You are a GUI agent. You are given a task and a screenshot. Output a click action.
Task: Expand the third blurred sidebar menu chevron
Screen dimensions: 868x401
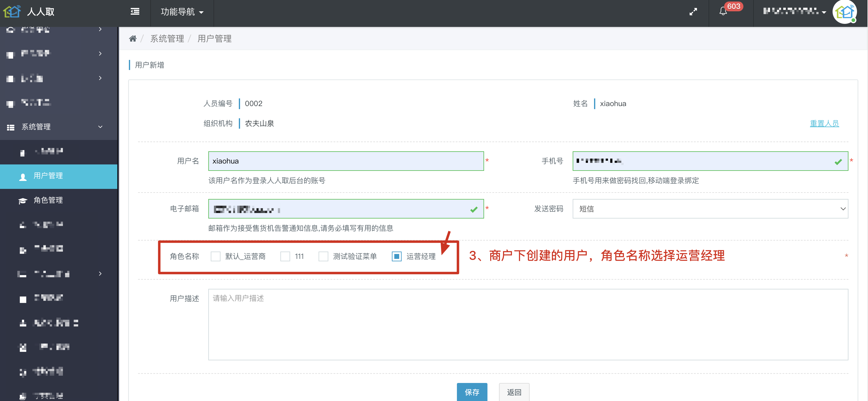click(x=100, y=78)
